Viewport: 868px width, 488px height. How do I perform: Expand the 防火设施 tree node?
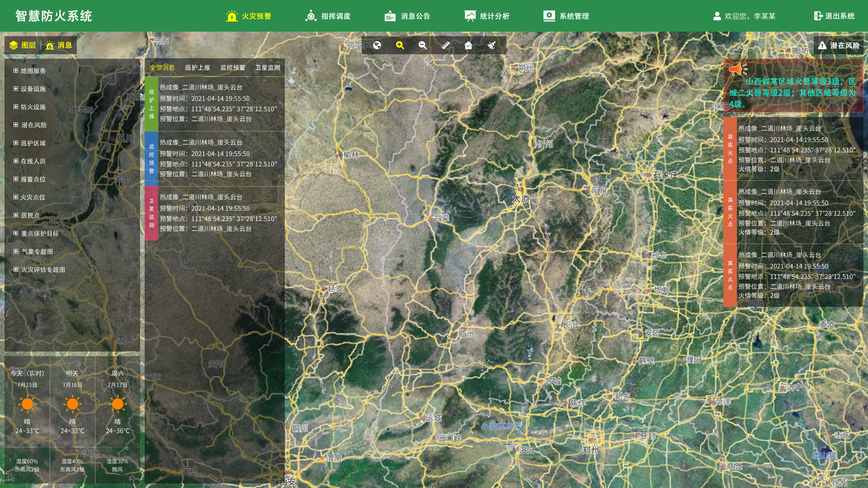point(16,107)
